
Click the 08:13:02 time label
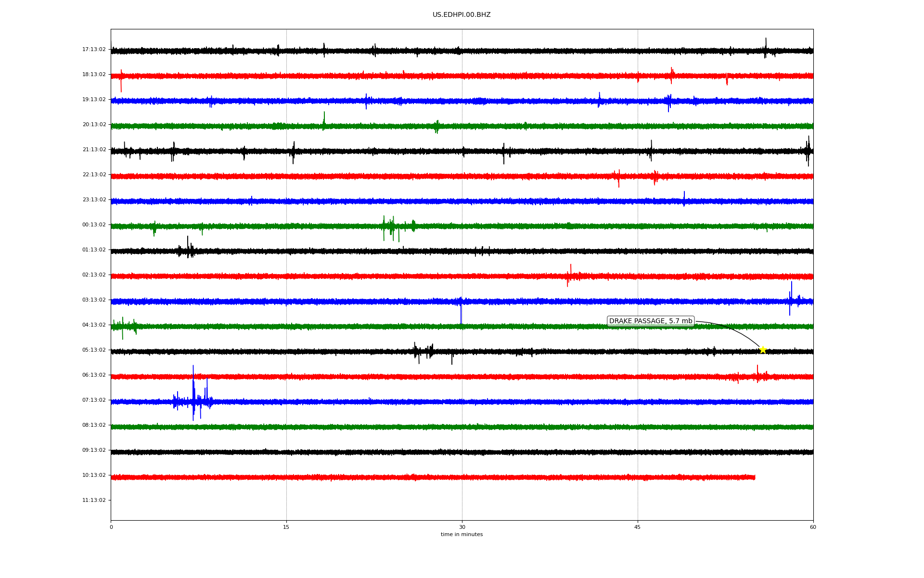click(94, 425)
